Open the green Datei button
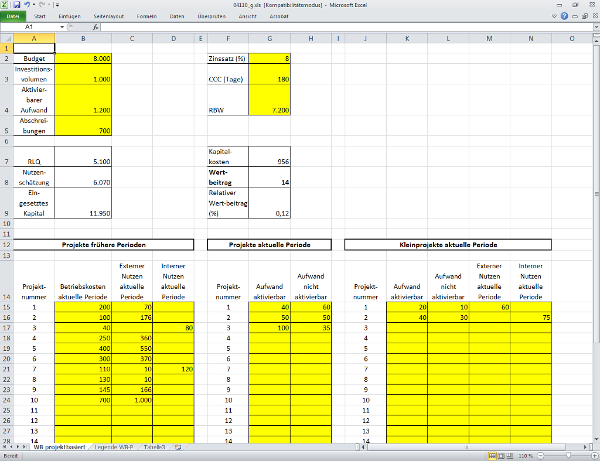The width and height of the screenshot is (600, 461). [14, 17]
